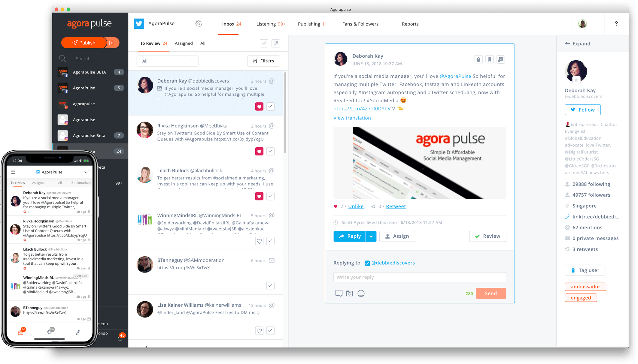Click the emoji icon in the reply composer
Screen dimensions: 638x364
click(362, 293)
